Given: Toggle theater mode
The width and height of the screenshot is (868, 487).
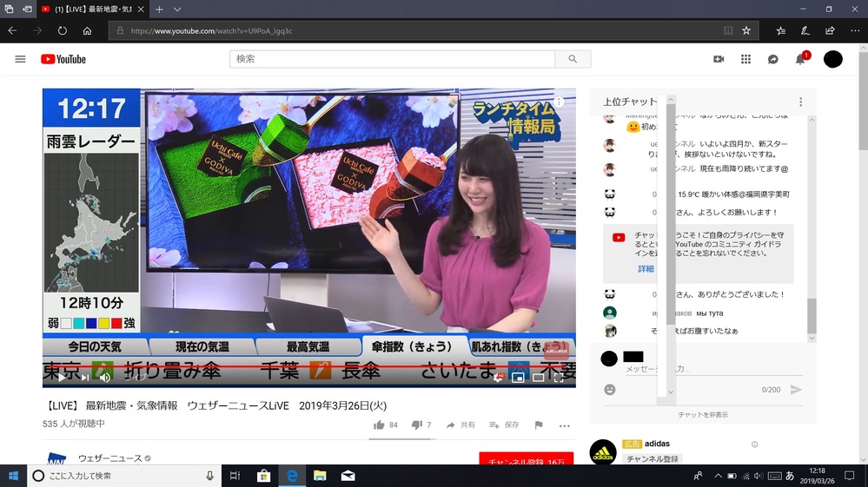Looking at the screenshot, I should (538, 378).
